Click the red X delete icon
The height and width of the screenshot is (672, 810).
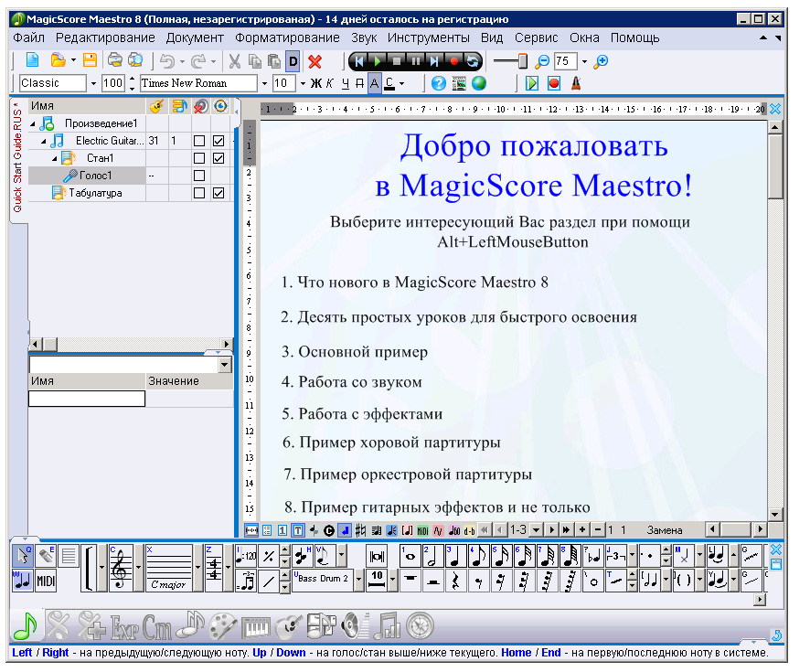(x=315, y=61)
